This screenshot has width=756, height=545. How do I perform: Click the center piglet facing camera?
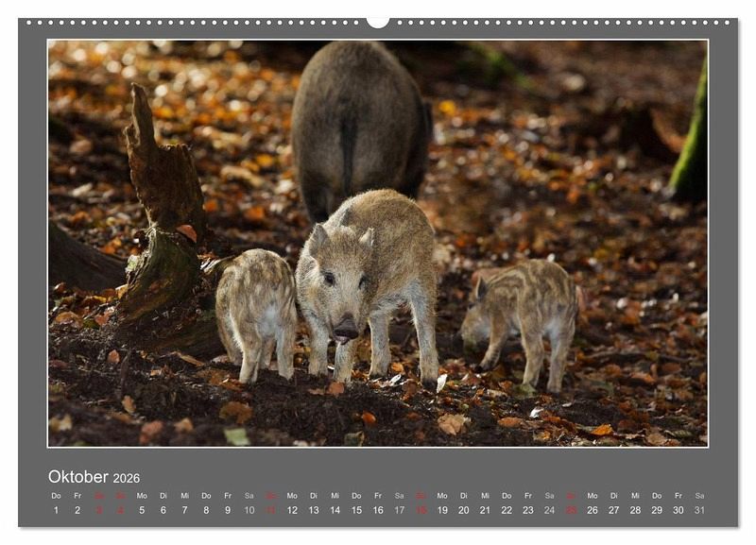368,286
